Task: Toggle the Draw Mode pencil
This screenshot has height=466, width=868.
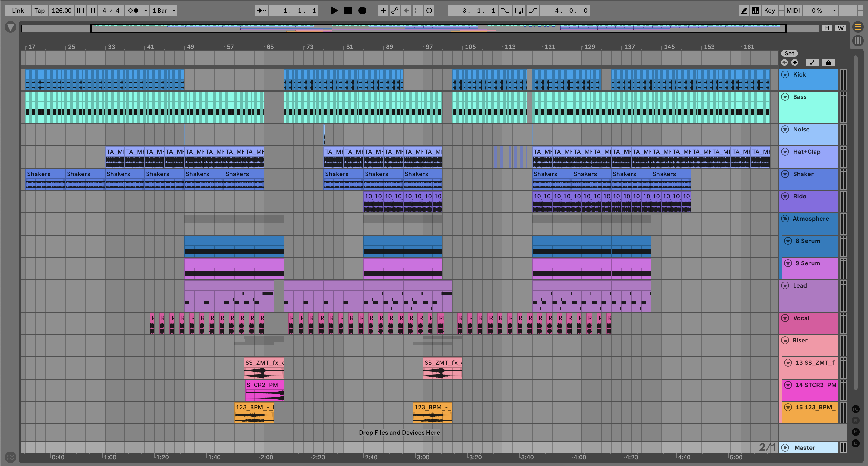Action: click(x=744, y=11)
